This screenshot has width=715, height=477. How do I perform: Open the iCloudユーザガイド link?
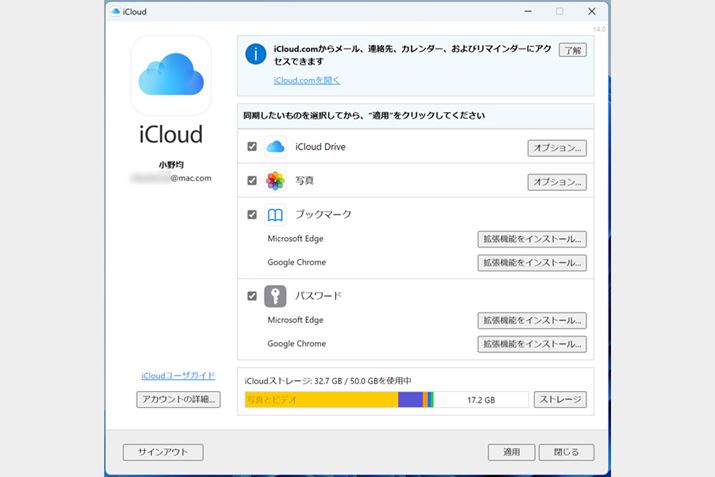pos(178,376)
